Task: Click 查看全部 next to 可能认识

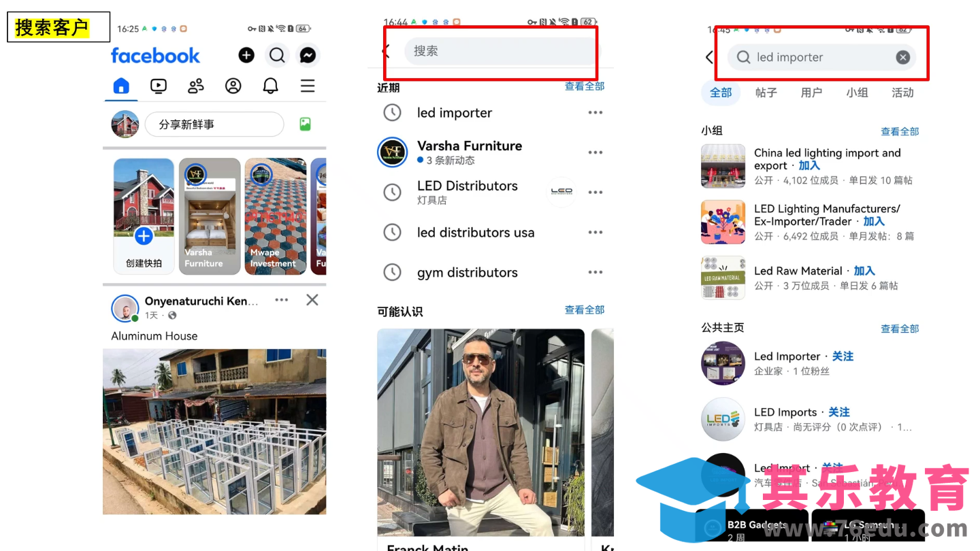Action: click(x=584, y=310)
